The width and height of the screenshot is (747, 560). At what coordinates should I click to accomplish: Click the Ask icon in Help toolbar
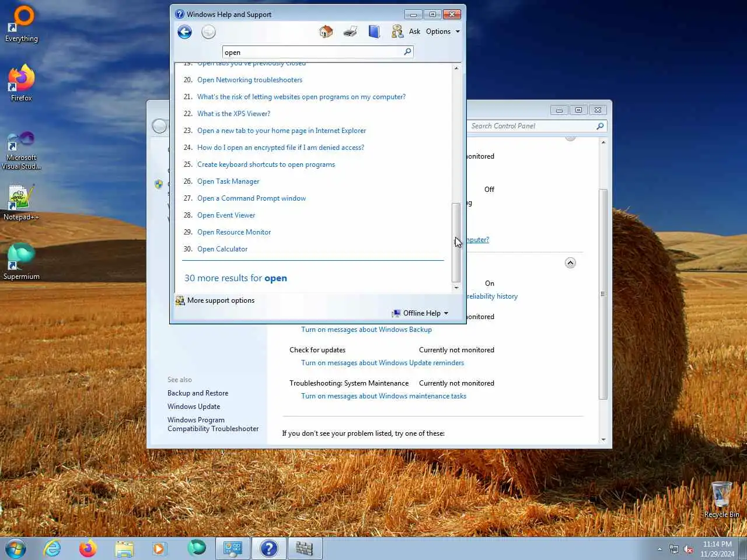[x=397, y=32]
